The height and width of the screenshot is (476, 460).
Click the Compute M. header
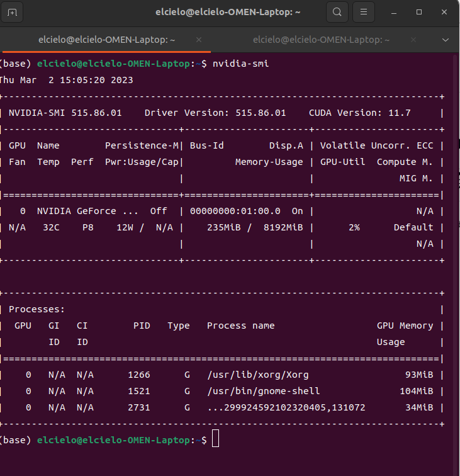tap(405, 162)
